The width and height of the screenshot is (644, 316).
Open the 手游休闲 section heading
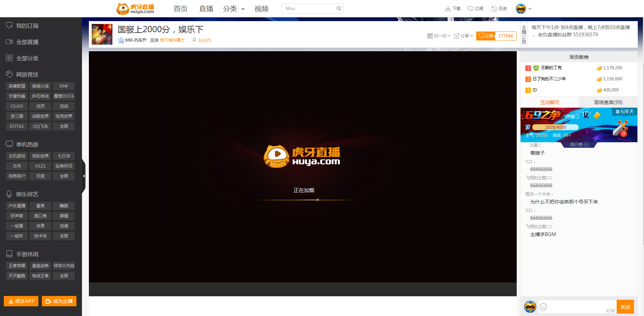[22, 254]
